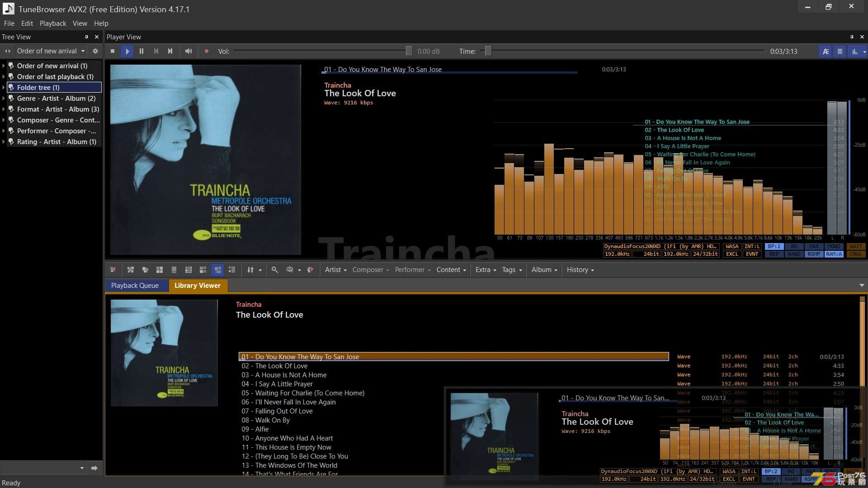Open the Extra dropdown
Viewport: 868px width, 488px height.
[x=486, y=270]
